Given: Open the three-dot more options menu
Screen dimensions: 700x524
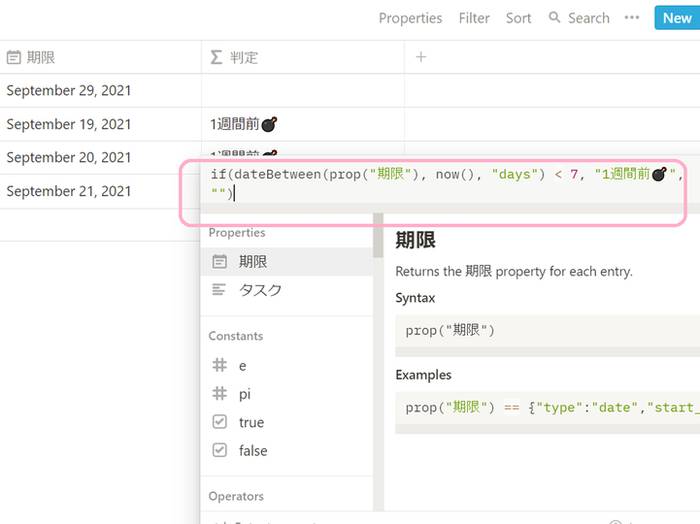Looking at the screenshot, I should (x=632, y=18).
